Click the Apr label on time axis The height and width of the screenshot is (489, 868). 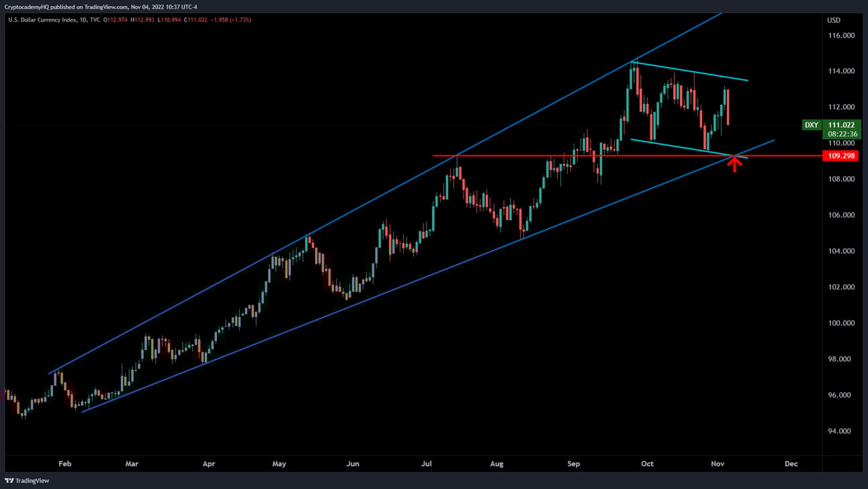point(209,463)
